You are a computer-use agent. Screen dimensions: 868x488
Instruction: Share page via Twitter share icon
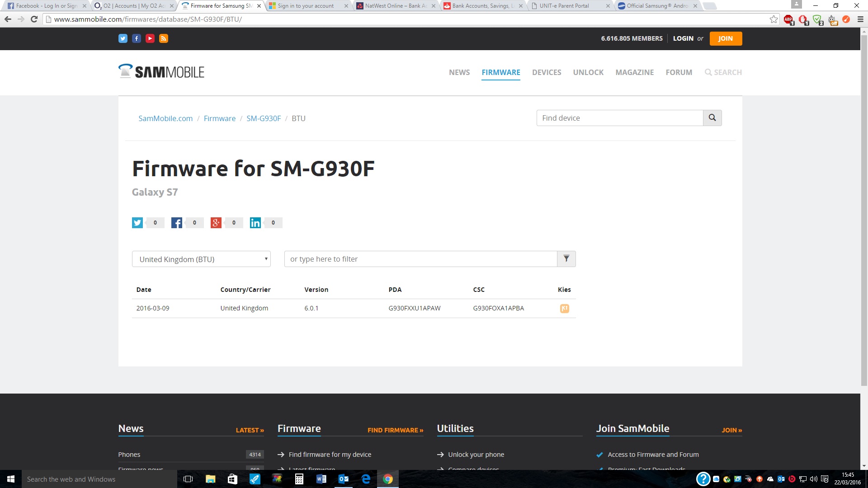(x=137, y=223)
